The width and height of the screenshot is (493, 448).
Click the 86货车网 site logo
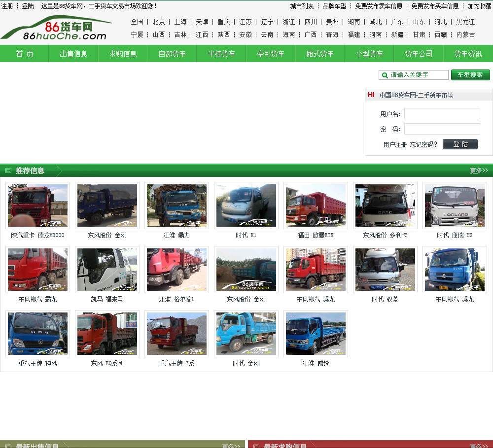[x=56, y=28]
